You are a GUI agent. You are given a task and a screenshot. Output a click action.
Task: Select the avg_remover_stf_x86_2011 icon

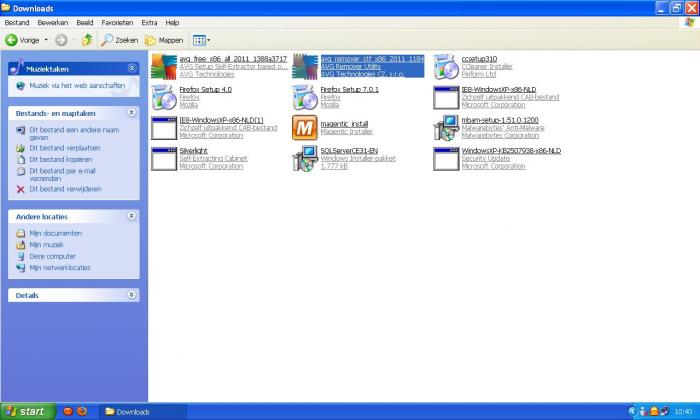[x=305, y=67]
